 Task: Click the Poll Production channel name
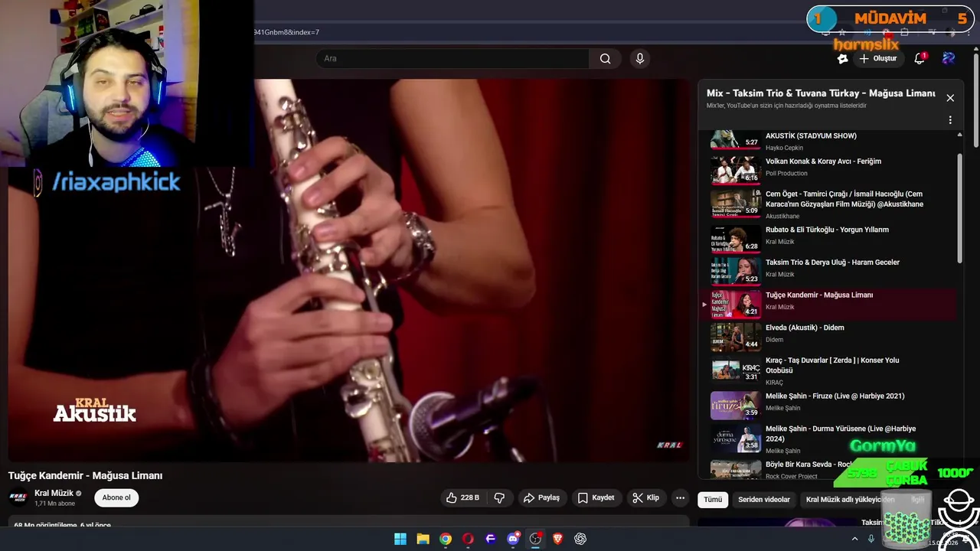(786, 174)
